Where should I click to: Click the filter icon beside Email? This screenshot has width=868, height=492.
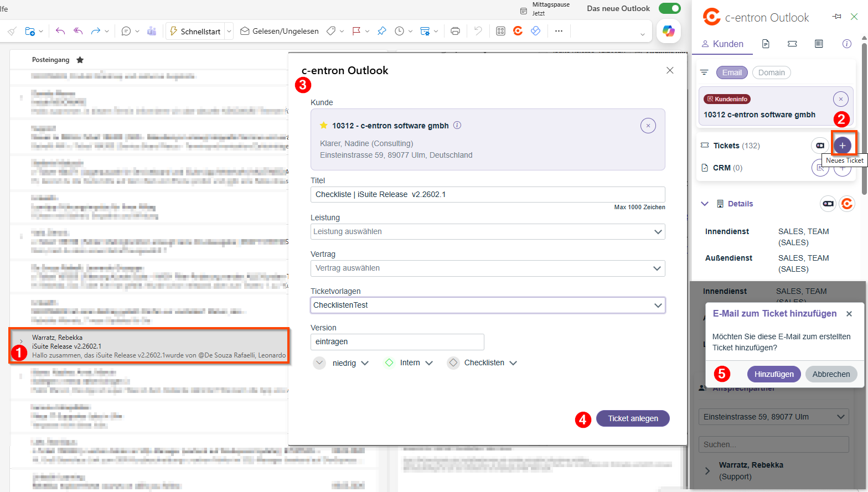tap(704, 72)
